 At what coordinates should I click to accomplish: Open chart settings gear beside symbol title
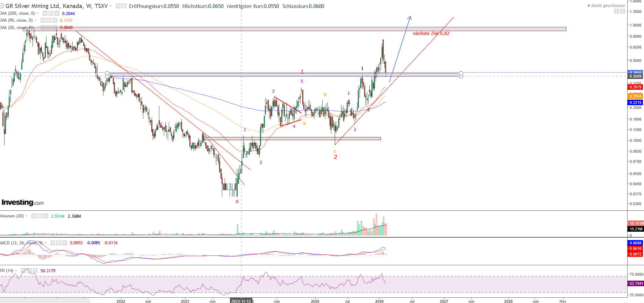124,6
